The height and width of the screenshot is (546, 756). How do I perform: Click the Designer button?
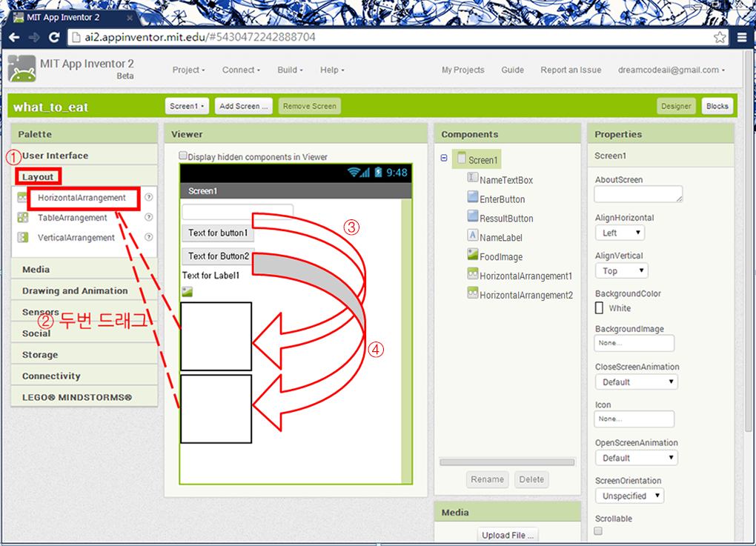coord(676,106)
